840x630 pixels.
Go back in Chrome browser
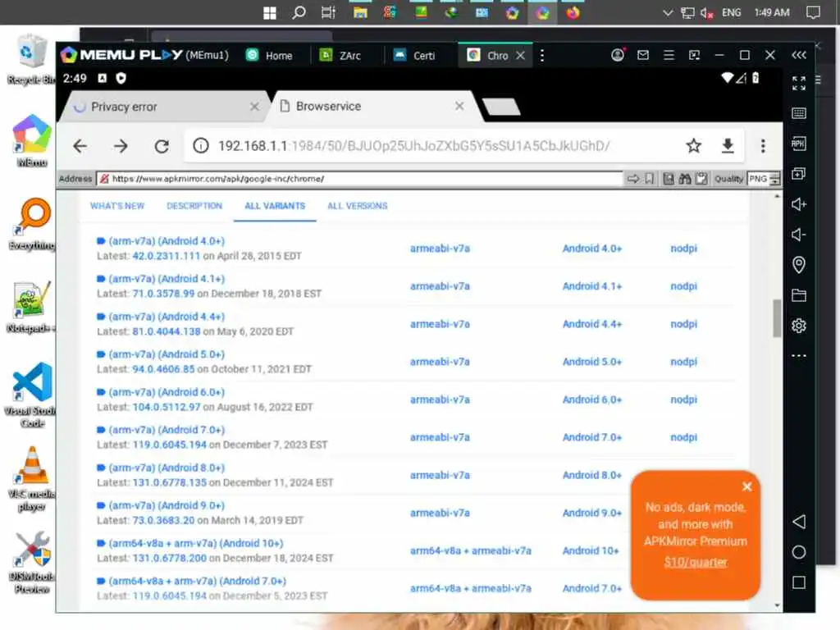[80, 146]
